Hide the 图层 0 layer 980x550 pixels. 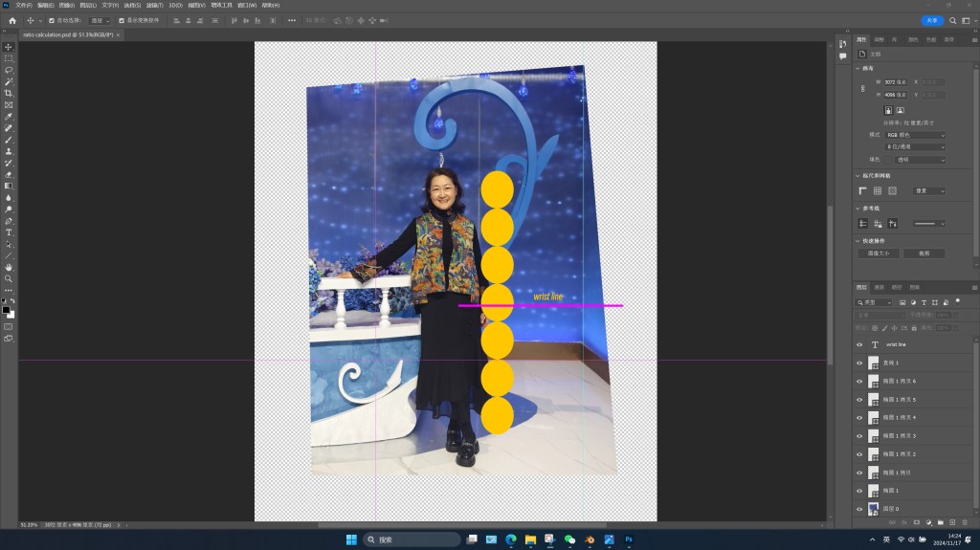(x=858, y=508)
